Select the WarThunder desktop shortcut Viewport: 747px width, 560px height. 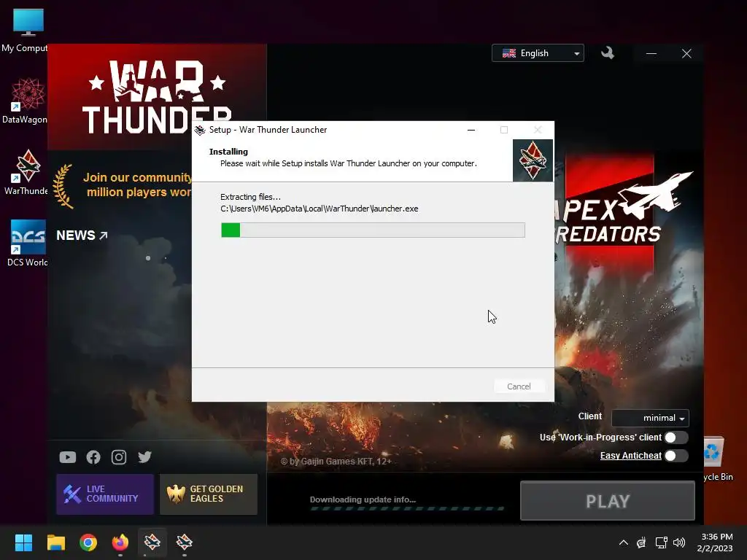[27, 172]
